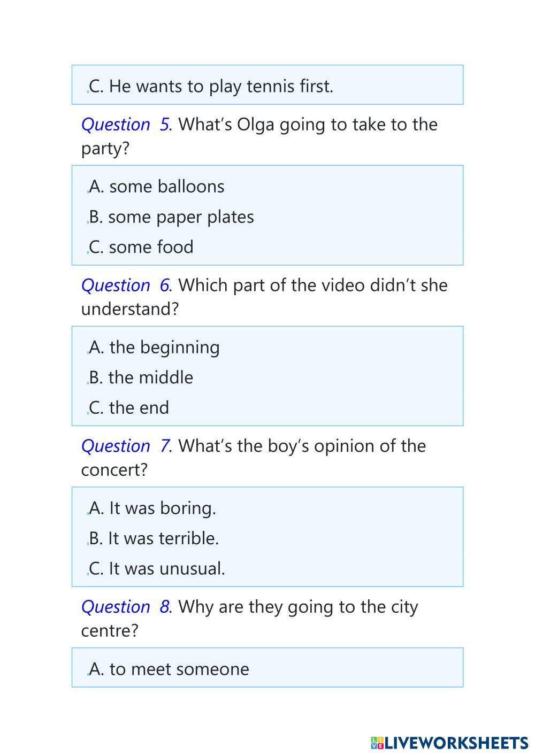This screenshot has height=756, width=535.
Task: Select 'A. It was boring.' answer
Action: [x=152, y=508]
